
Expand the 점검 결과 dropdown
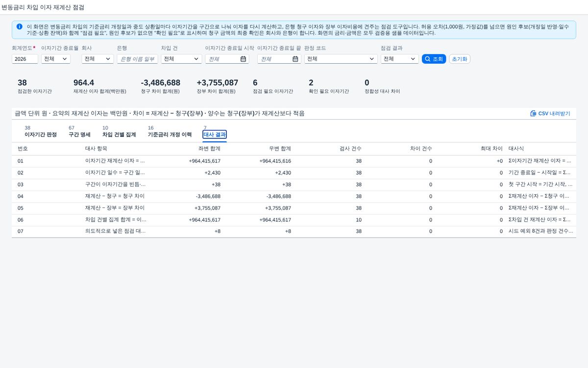tap(399, 59)
